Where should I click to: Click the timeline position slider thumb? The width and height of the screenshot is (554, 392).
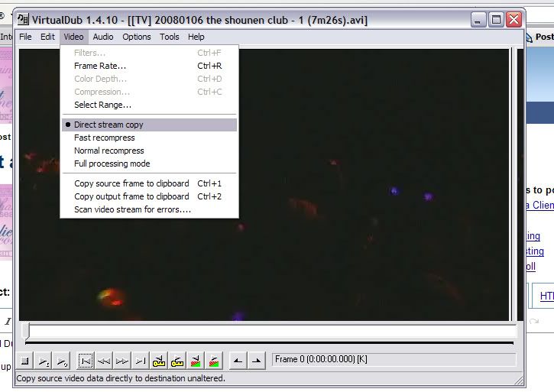[x=26, y=331]
